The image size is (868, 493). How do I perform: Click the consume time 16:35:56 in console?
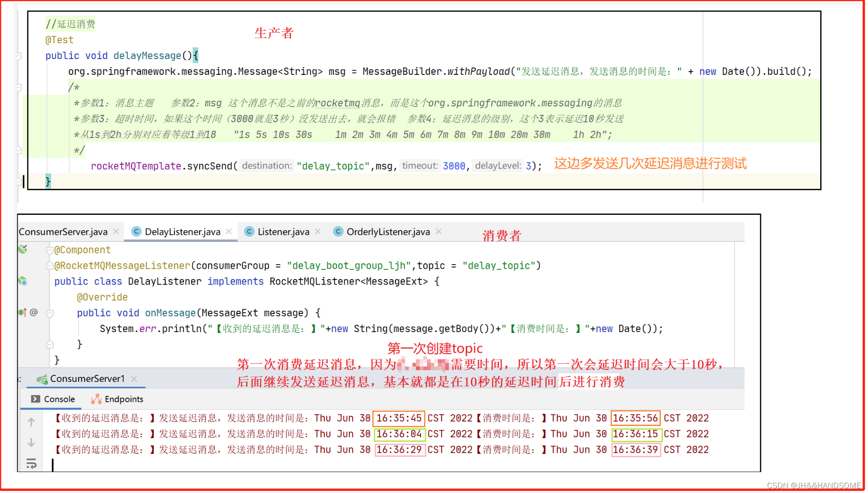pos(635,419)
